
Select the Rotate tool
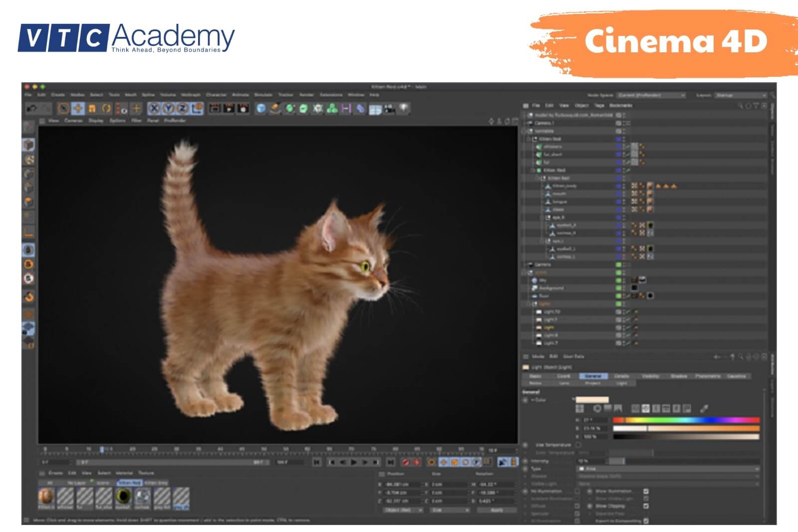[104, 110]
